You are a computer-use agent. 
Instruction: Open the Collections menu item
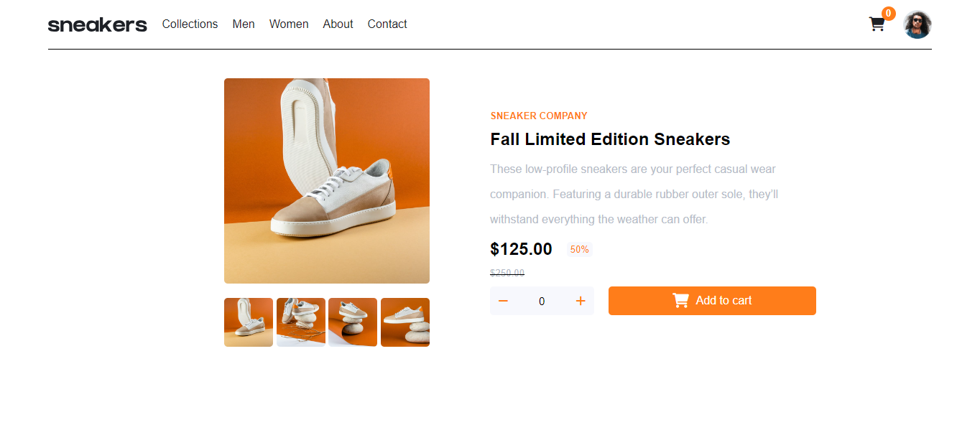[190, 24]
